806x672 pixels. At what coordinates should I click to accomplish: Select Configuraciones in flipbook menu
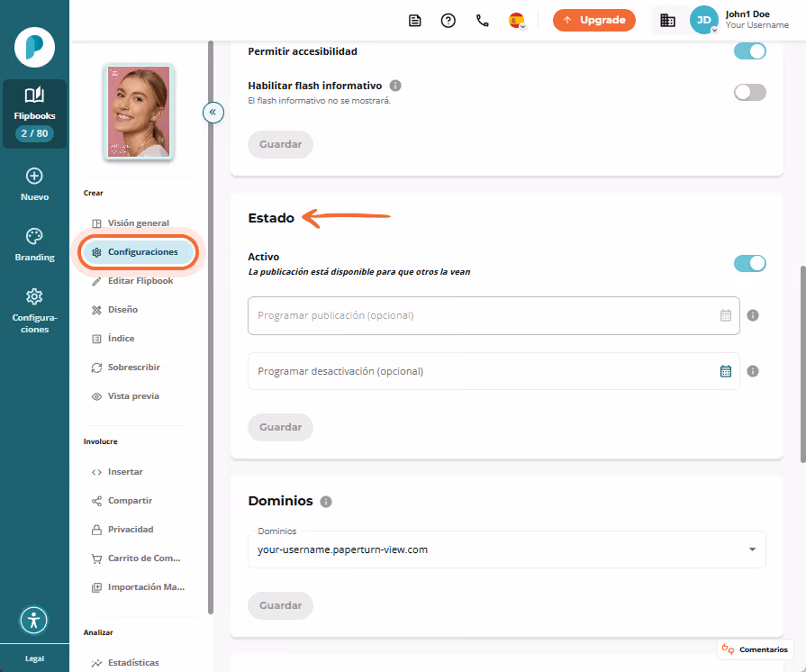point(138,252)
